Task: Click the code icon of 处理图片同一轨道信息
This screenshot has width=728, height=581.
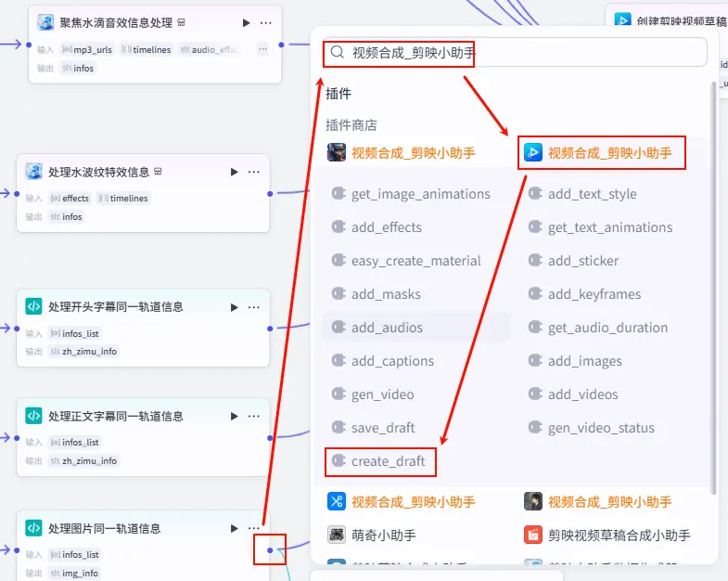Action: (x=34, y=528)
